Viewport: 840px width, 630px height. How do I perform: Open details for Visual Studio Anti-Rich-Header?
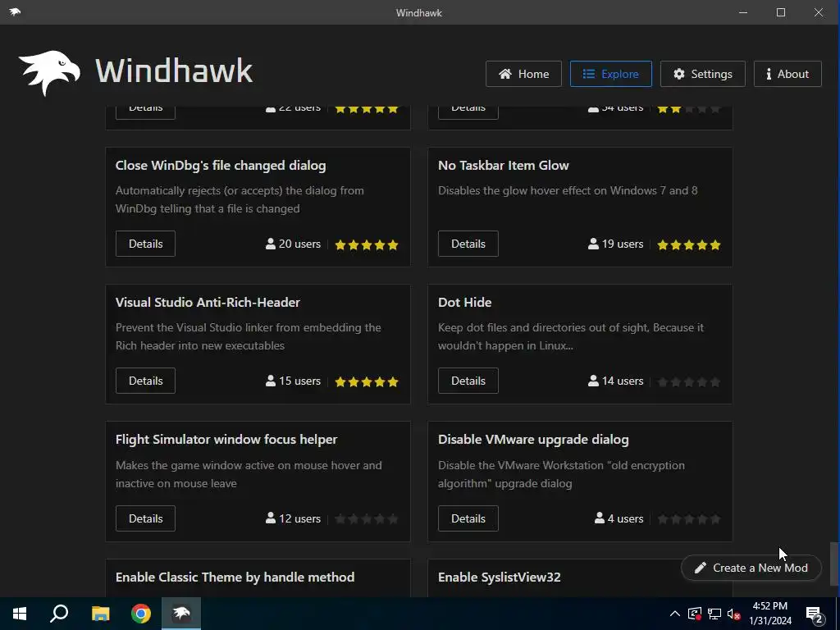point(146,381)
